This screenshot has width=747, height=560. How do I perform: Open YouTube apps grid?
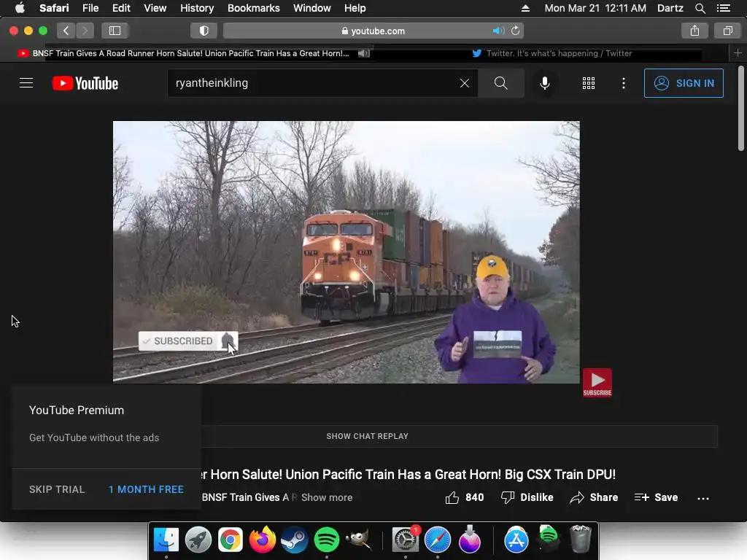[589, 83]
